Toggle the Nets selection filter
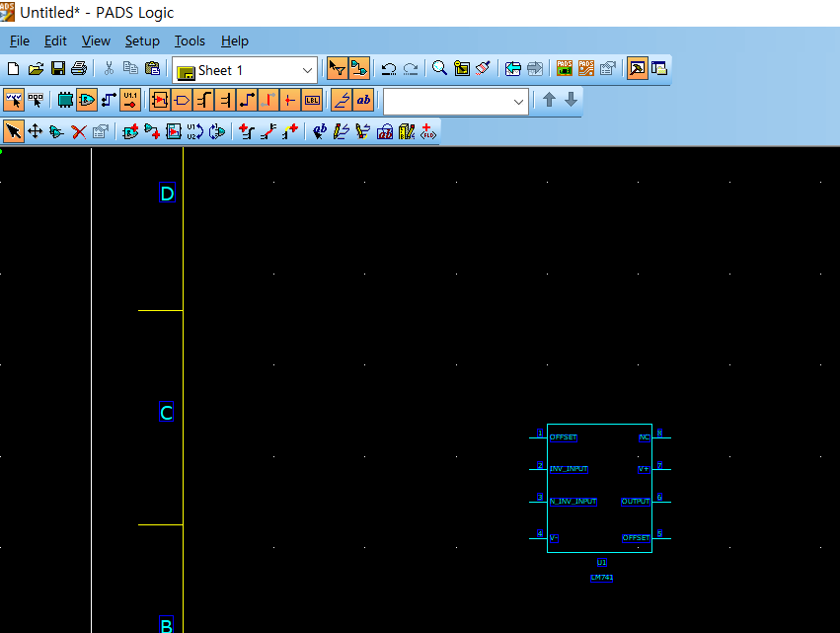This screenshot has width=840, height=633. point(109,100)
